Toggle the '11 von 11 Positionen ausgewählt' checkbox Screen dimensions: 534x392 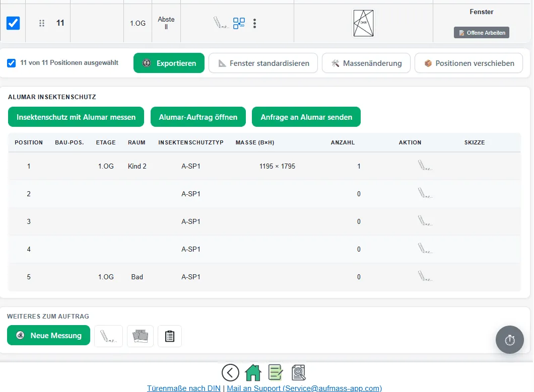[x=11, y=63]
